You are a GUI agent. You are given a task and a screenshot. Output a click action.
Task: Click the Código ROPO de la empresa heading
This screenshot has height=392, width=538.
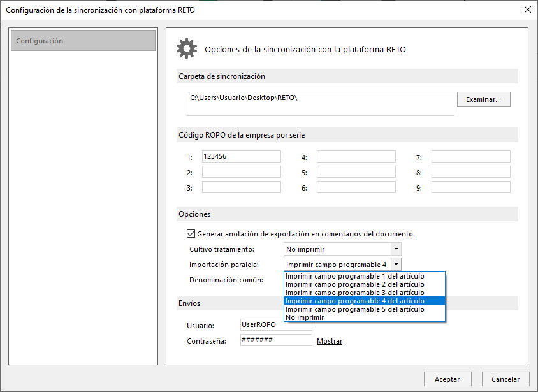click(x=242, y=135)
